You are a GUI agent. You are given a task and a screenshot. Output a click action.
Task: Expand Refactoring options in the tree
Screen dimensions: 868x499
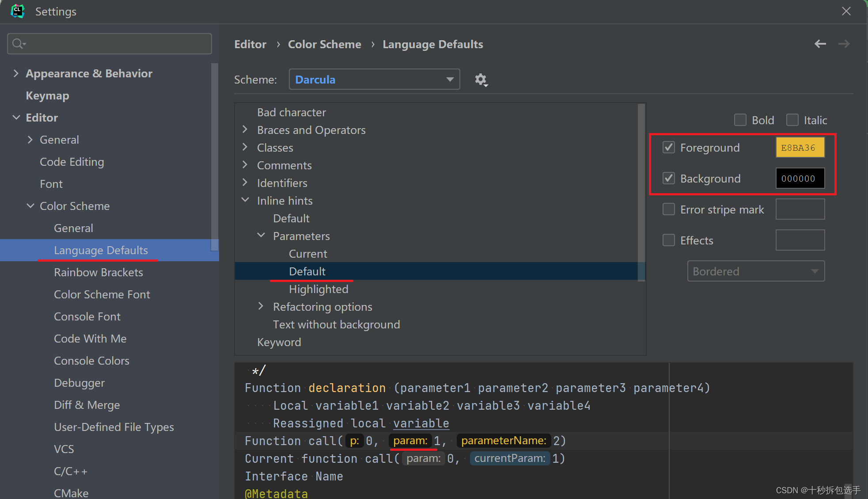pyautogui.click(x=261, y=306)
